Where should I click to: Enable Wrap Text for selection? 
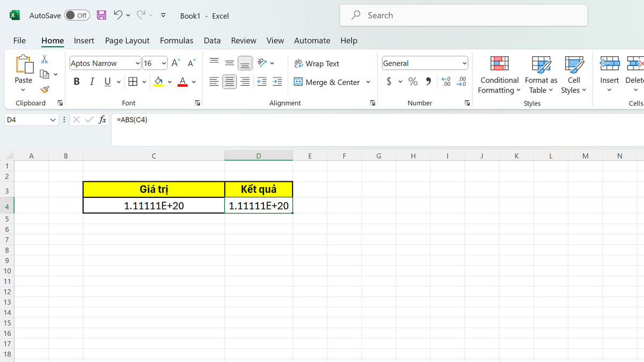[x=316, y=63]
